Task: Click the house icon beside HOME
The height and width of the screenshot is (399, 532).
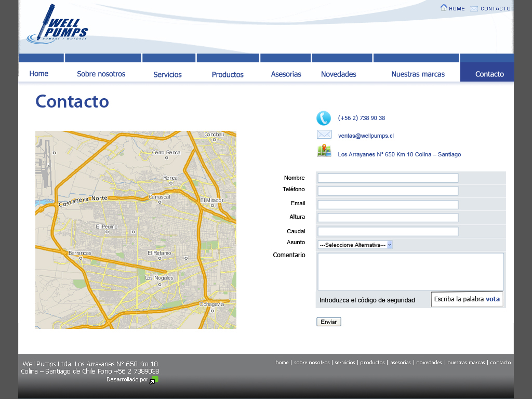Action: click(x=444, y=8)
